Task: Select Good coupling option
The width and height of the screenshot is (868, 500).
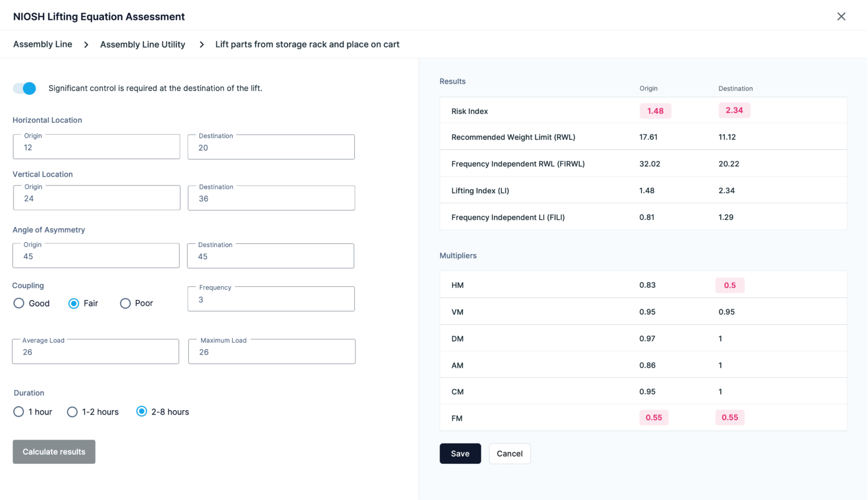Action: pyautogui.click(x=19, y=303)
